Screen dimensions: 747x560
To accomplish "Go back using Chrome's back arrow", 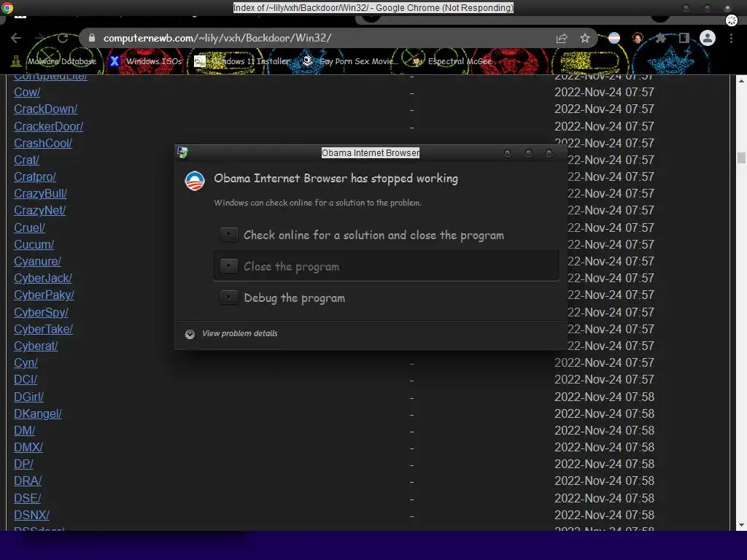I will (x=16, y=38).
